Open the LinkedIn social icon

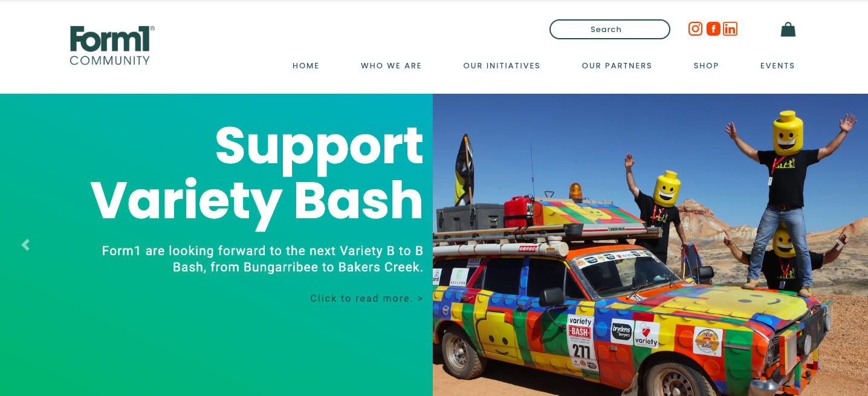tap(730, 28)
